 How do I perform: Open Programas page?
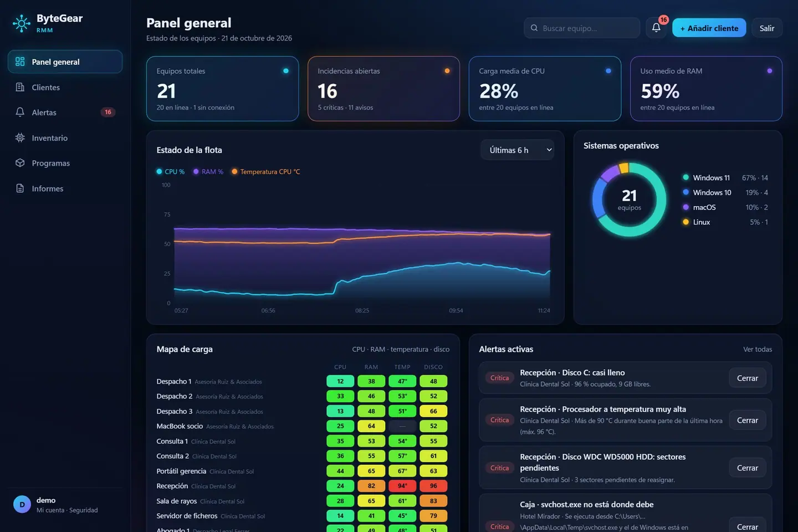tap(65, 163)
